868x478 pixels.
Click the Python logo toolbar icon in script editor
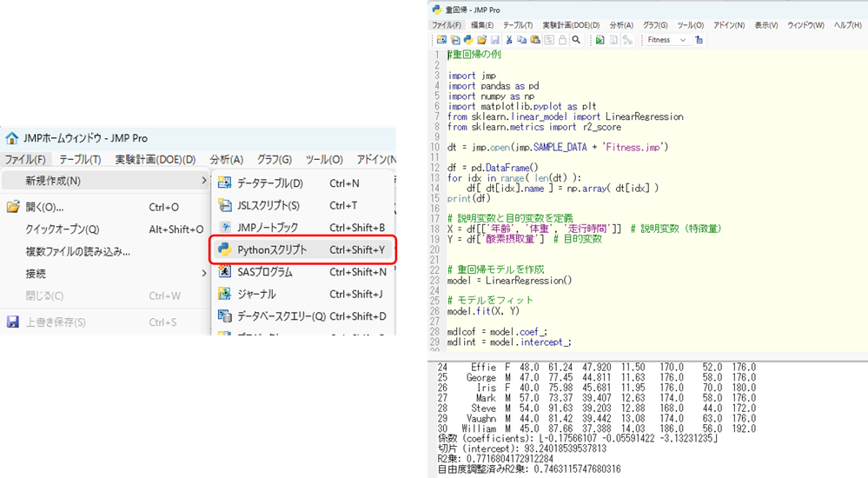point(468,40)
